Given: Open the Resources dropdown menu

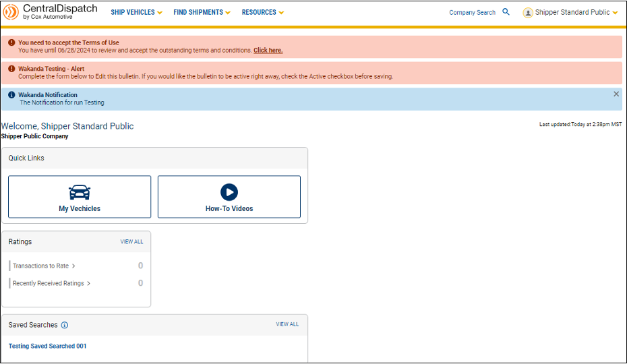Looking at the screenshot, I should tap(262, 12).
